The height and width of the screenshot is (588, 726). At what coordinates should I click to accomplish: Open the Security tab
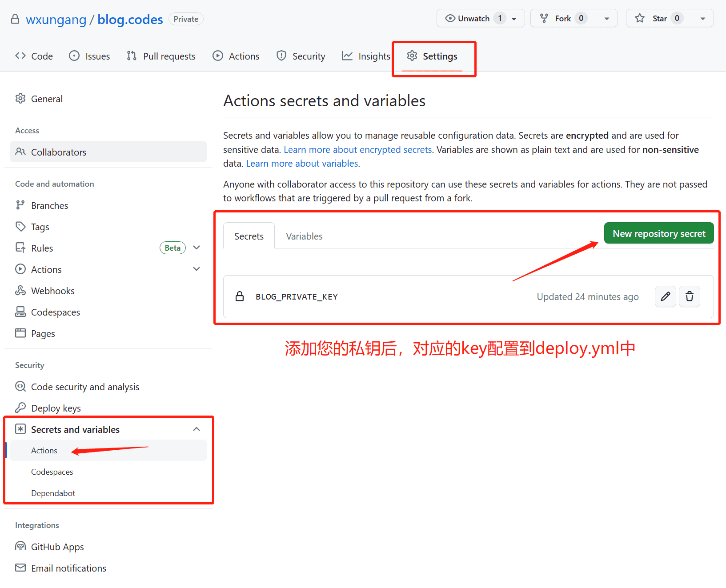click(301, 56)
